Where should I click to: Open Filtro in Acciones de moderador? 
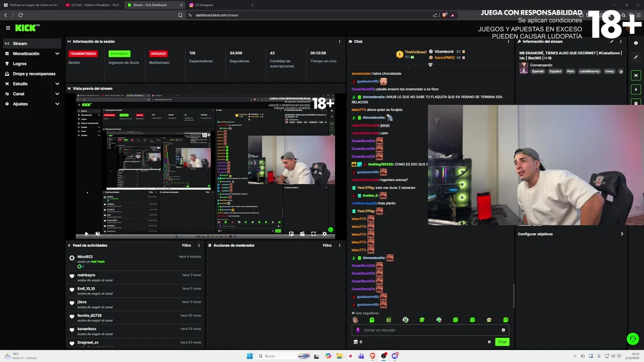click(327, 245)
